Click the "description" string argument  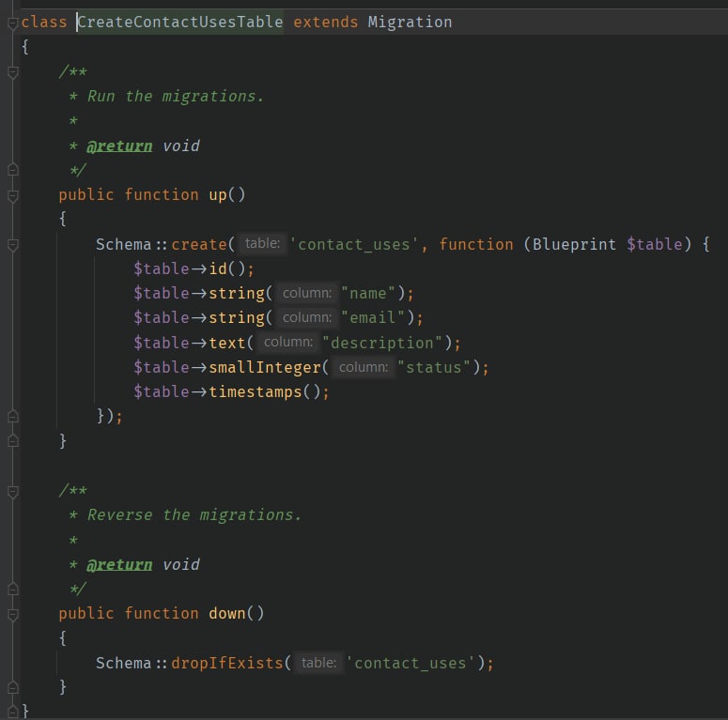pos(382,343)
